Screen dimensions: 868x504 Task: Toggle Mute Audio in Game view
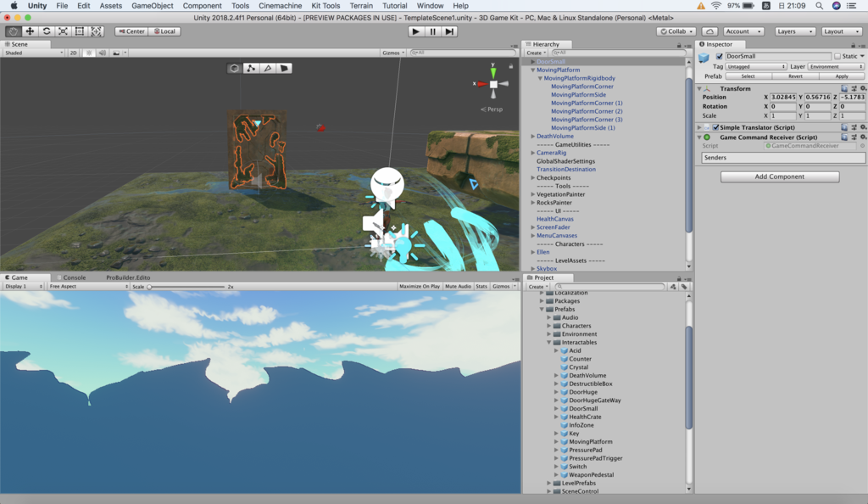tap(458, 286)
